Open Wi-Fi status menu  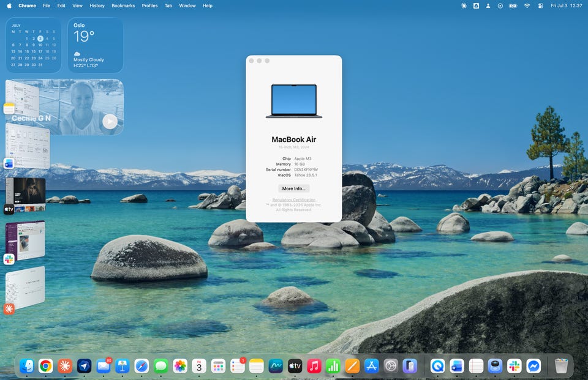click(527, 6)
